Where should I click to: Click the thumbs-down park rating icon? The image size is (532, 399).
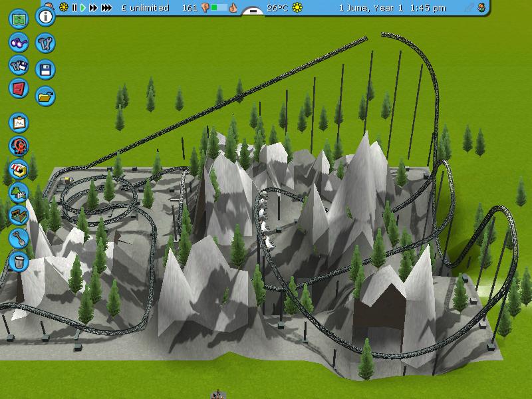click(205, 8)
